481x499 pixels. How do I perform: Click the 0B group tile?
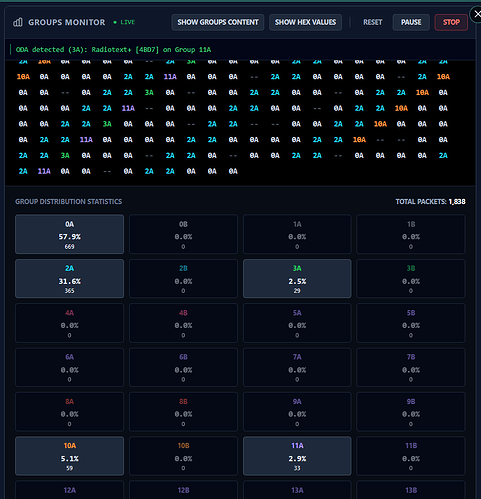183,234
